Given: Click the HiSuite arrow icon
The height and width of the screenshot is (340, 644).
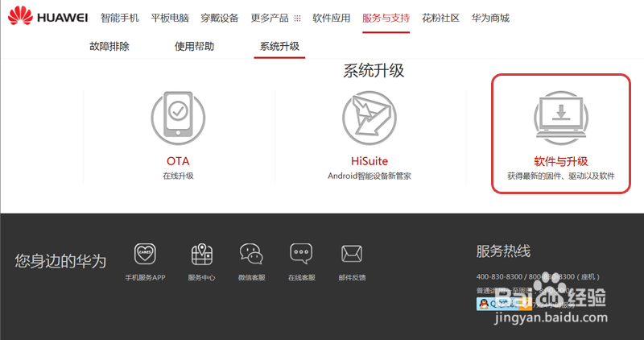Looking at the screenshot, I should pos(369,118).
